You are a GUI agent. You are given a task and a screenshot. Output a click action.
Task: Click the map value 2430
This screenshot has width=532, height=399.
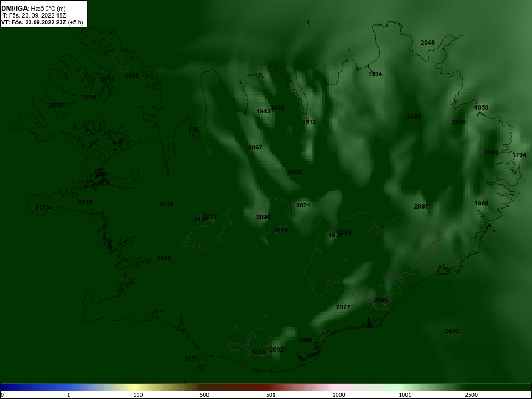[x=452, y=331]
